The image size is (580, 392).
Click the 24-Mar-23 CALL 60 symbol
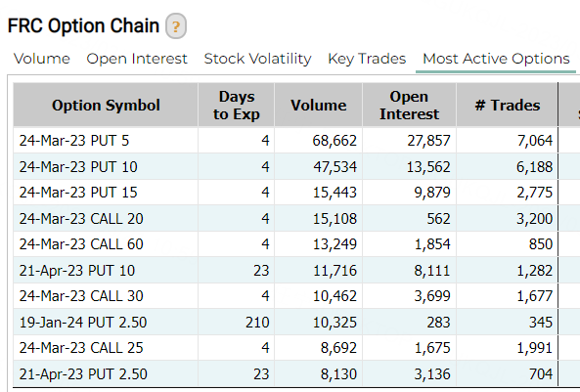tap(81, 244)
